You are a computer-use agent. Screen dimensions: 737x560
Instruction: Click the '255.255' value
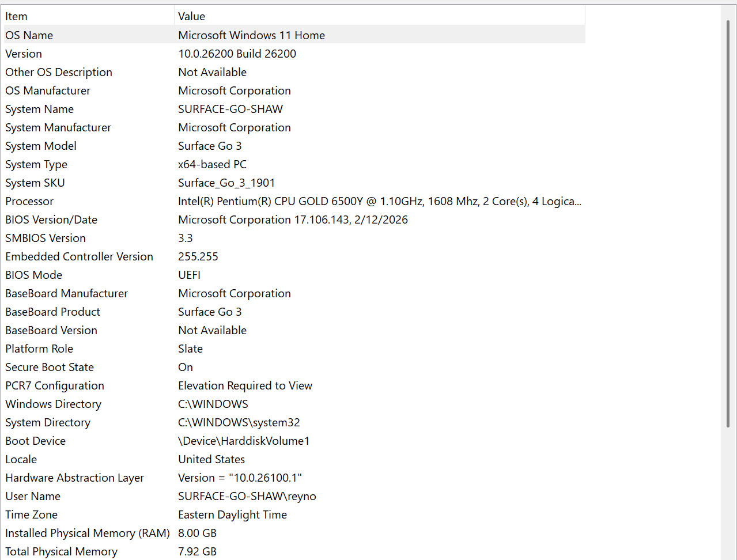click(x=198, y=256)
